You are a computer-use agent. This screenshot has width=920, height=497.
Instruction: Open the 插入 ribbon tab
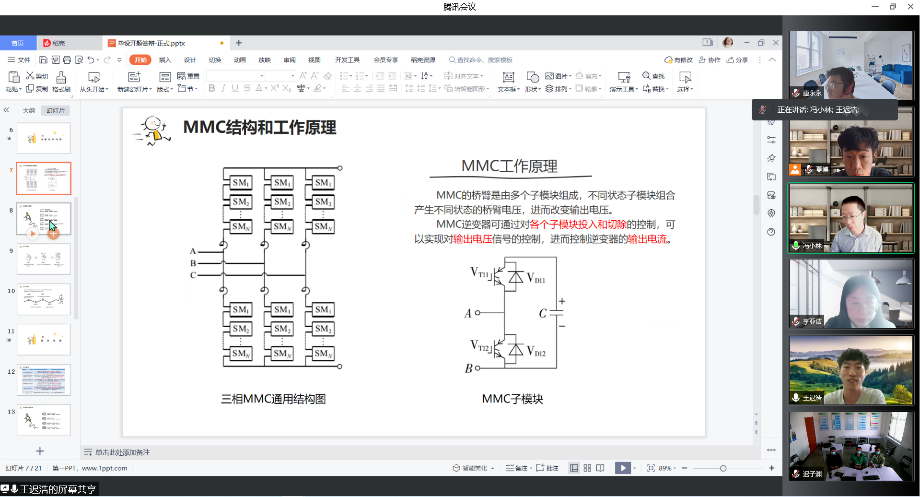click(x=165, y=60)
